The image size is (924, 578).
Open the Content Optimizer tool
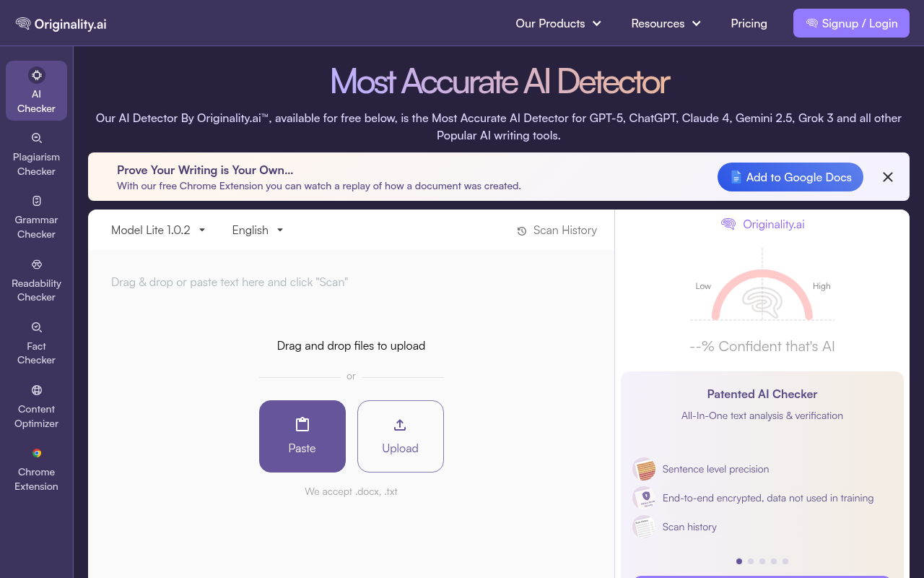36,406
